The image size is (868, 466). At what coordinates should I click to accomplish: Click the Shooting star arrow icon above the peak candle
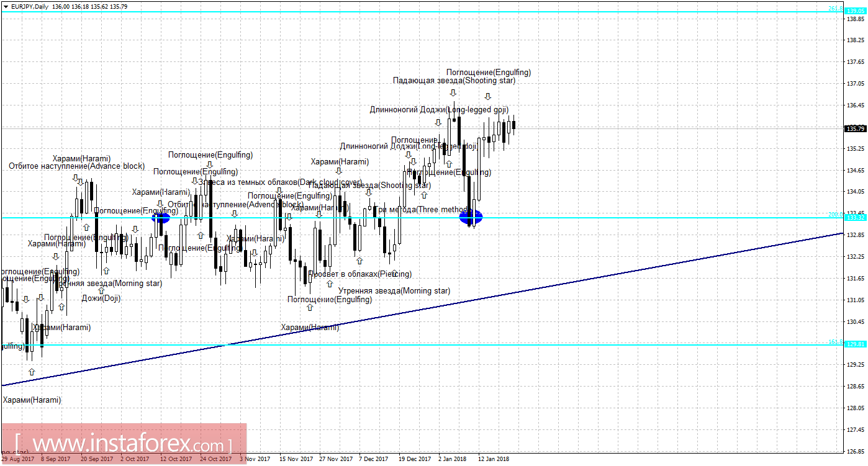(453, 92)
